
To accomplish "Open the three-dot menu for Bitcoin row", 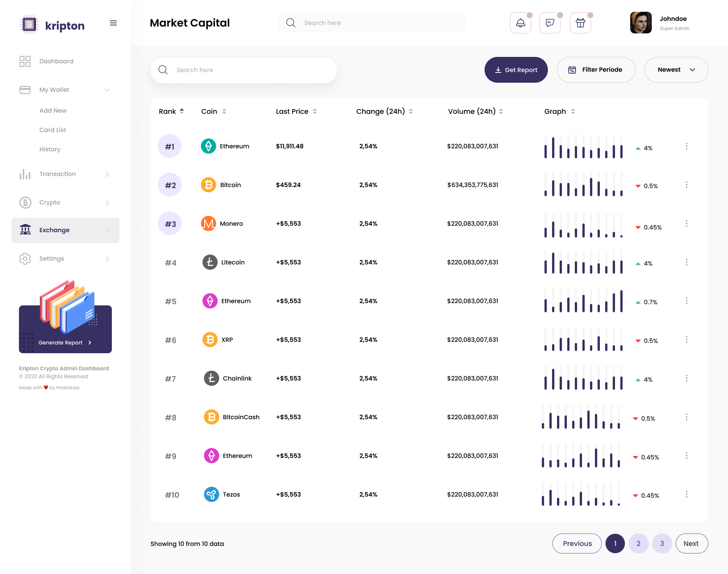I will click(687, 185).
